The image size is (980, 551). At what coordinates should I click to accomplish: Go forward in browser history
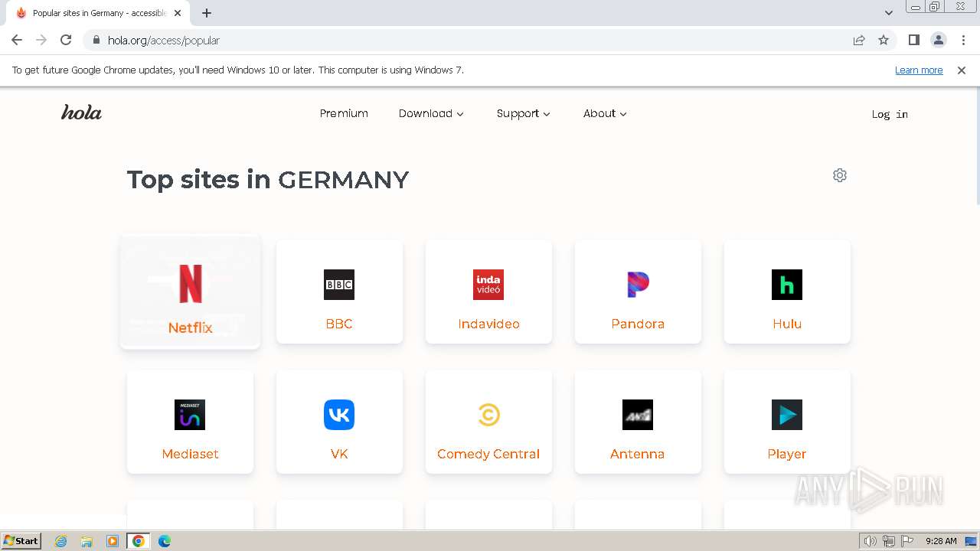[x=41, y=40]
